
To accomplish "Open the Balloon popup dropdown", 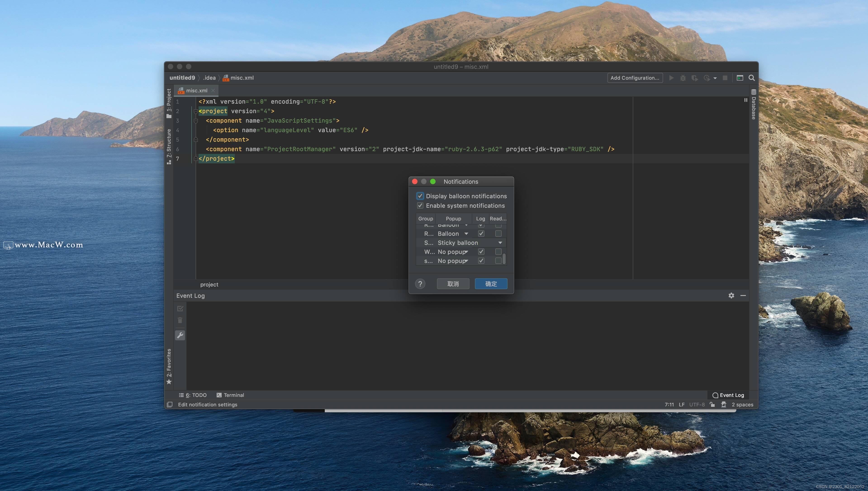I will point(466,233).
